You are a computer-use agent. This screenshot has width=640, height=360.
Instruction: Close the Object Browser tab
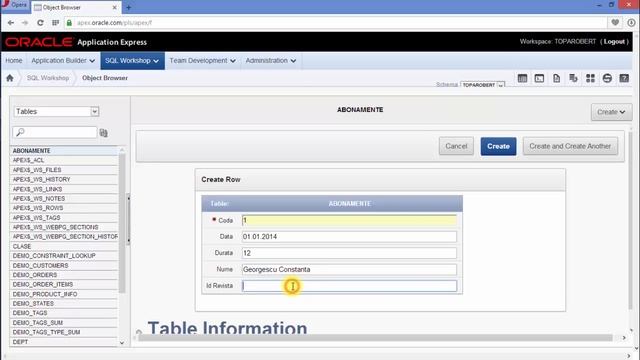tap(115, 7)
